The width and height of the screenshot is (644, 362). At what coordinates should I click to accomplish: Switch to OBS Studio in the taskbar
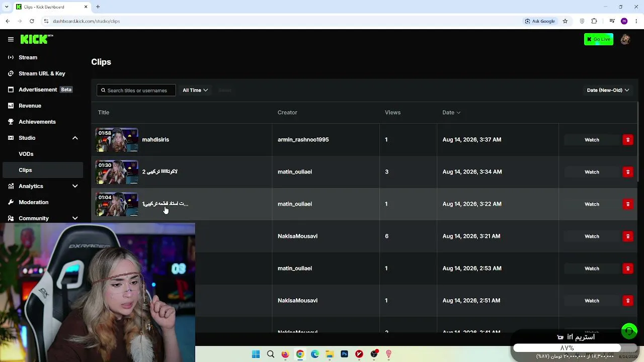click(374, 354)
